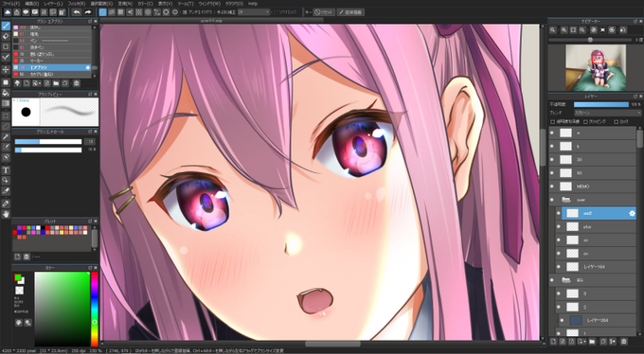Open the Help menu
Screen dimensions: 644x354
(253, 3)
